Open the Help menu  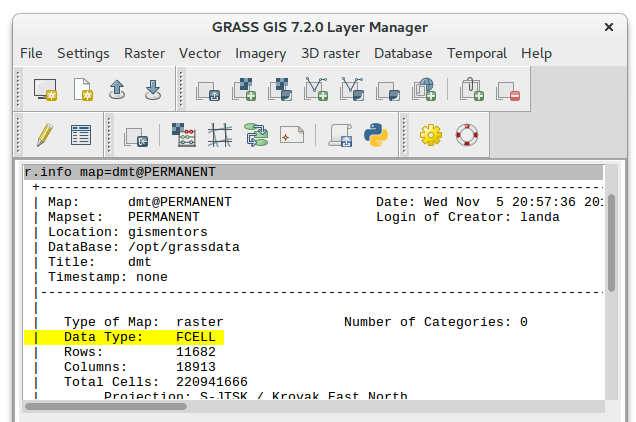(536, 54)
